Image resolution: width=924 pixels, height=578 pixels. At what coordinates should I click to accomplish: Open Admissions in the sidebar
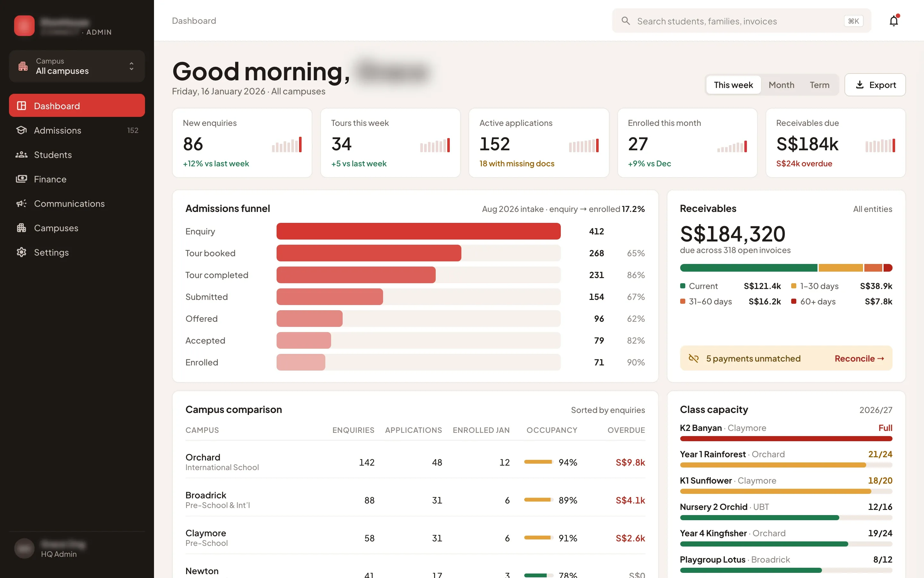pos(77,130)
